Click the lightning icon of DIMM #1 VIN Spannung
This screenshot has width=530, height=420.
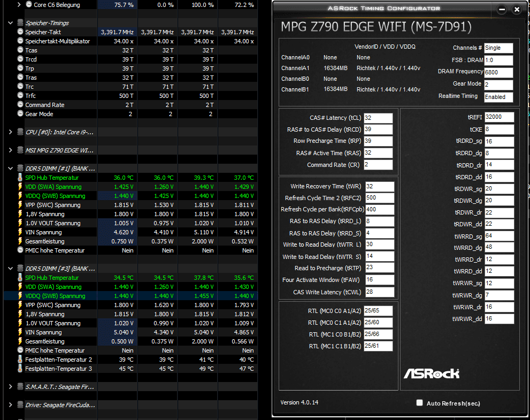pos(20,232)
